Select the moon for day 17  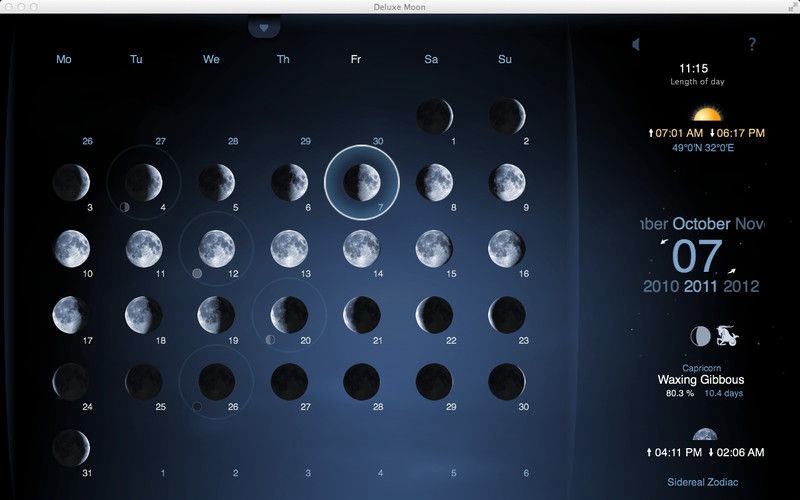pos(71,315)
